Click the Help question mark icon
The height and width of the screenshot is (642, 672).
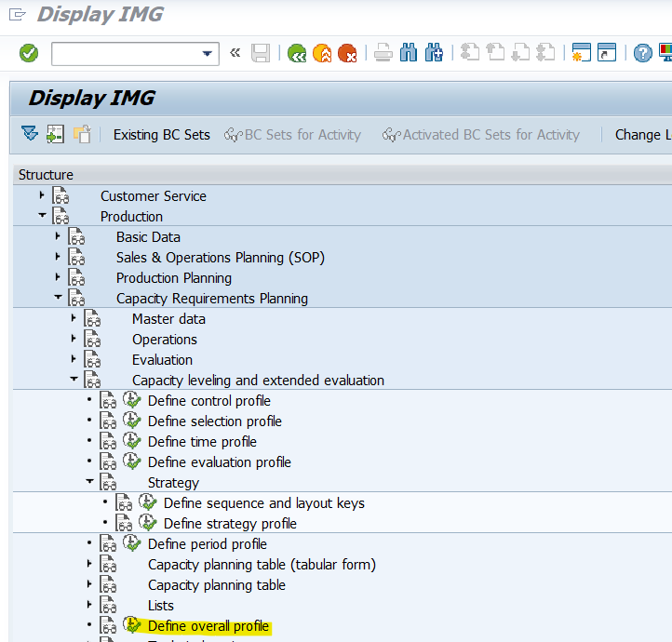click(x=643, y=54)
